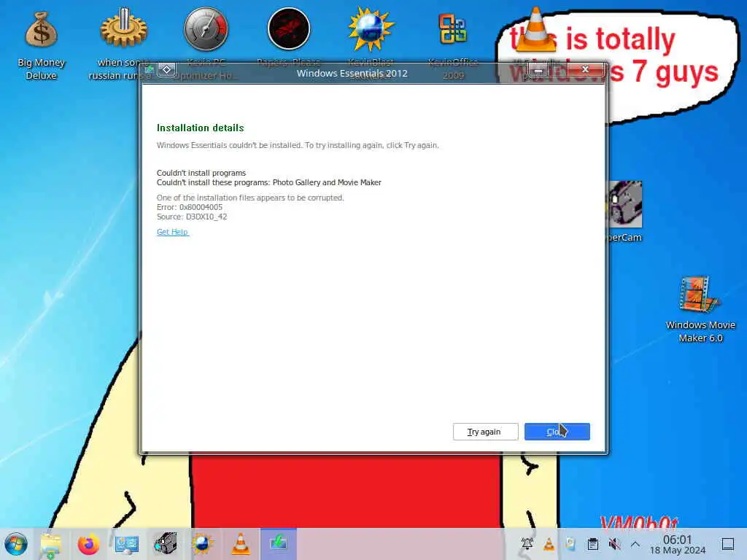Screen dimensions: 747x560
Task: Click the muted volume tray icon
Action: click(x=614, y=544)
